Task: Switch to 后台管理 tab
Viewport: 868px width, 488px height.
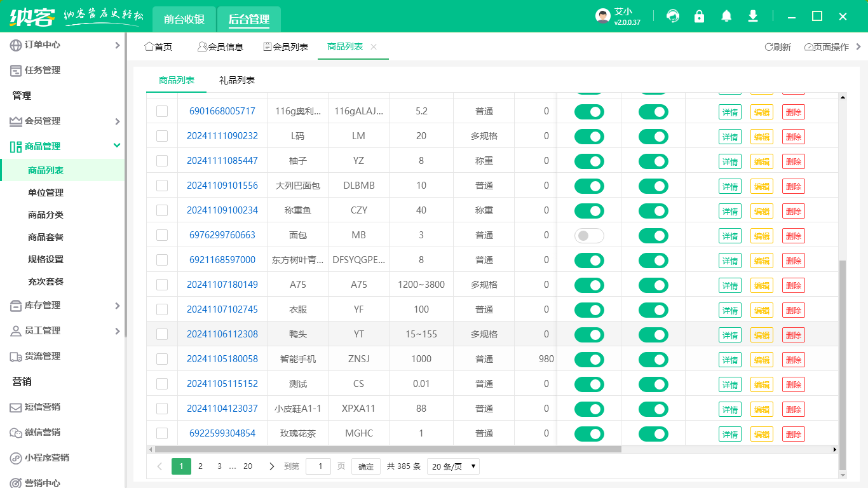Action: pos(249,19)
